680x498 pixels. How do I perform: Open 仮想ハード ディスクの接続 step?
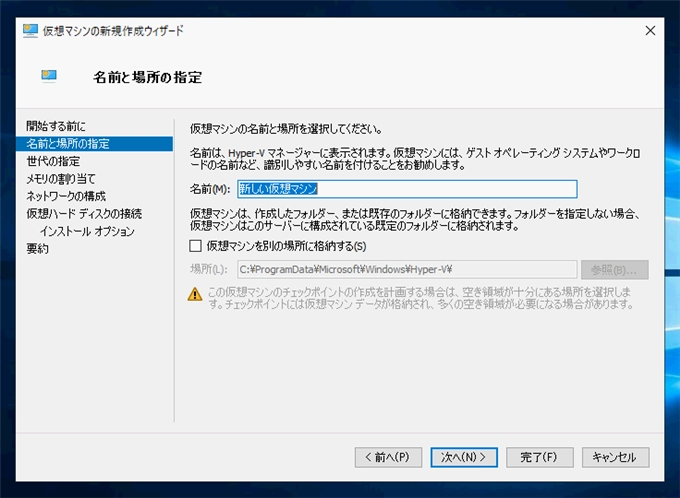point(84,213)
